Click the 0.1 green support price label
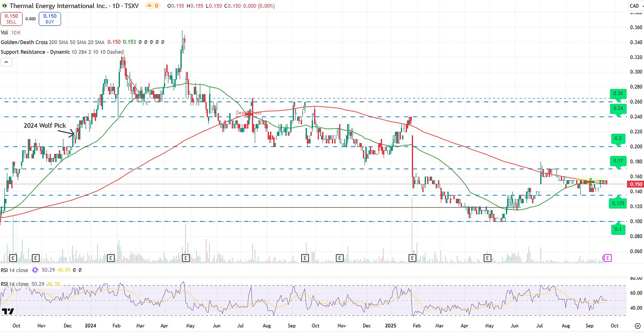The height and width of the screenshot is (333, 644). click(617, 229)
